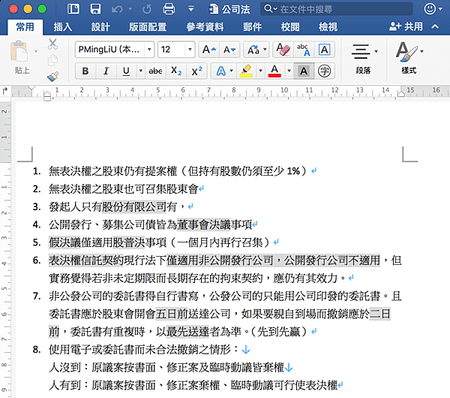This screenshot has width=450, height=398.
Task: Cut selection with scissors icon
Action: coord(53,44)
